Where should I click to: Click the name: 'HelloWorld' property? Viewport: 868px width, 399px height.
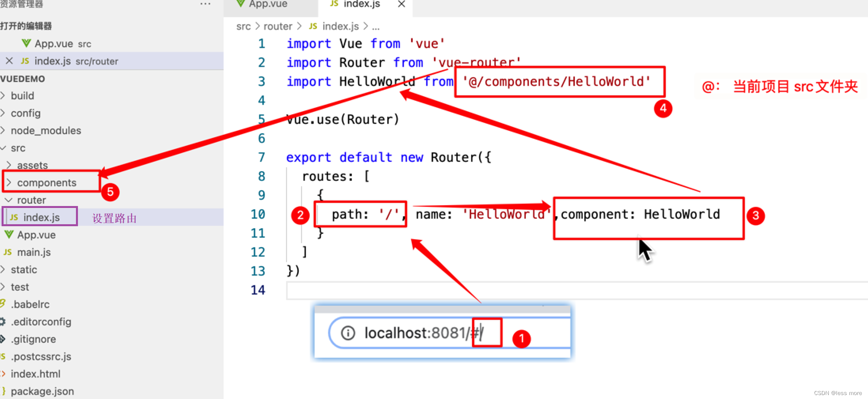click(x=483, y=214)
